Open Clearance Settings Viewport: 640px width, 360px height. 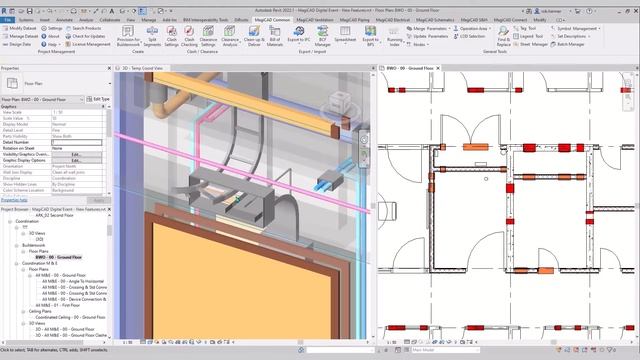(208, 36)
